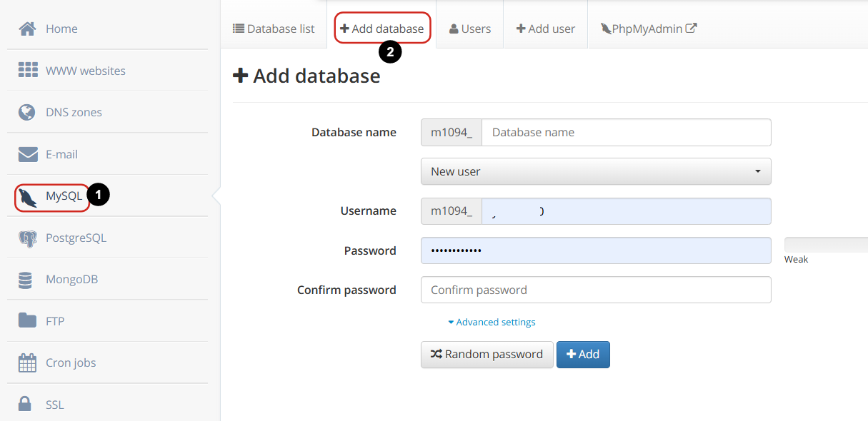This screenshot has width=868, height=421.
Task: Open the MySQL section in sidebar
Action: 53,196
